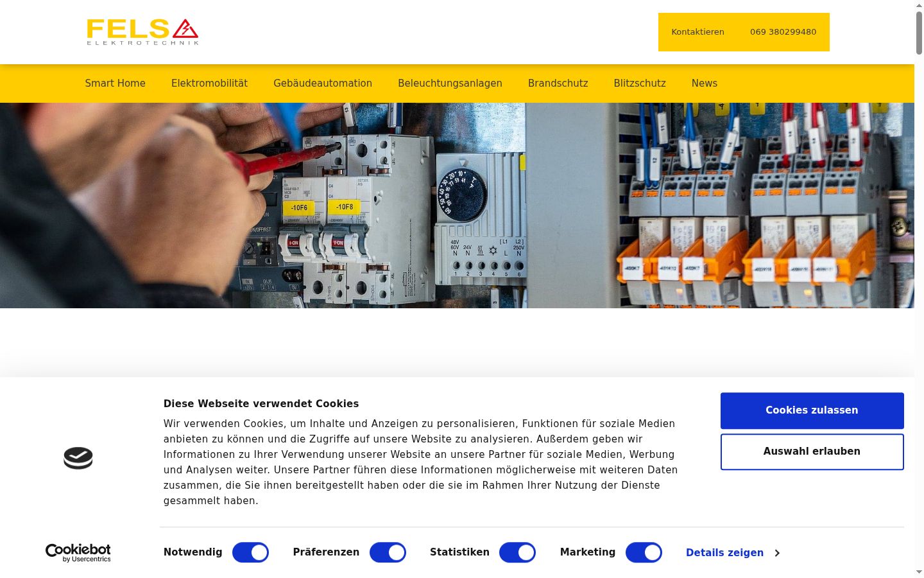Disable the Marketing cookies toggle
This screenshot has height=578, width=924.
point(644,552)
